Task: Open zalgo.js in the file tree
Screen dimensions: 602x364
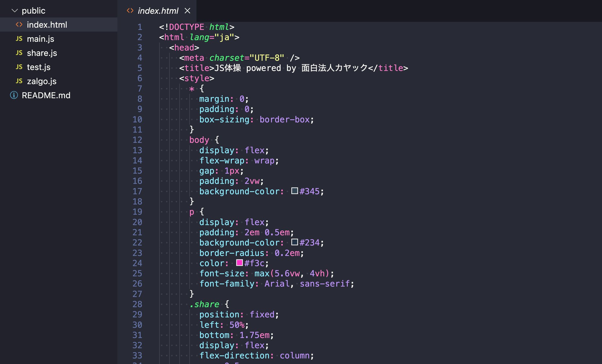Action: click(59, 81)
